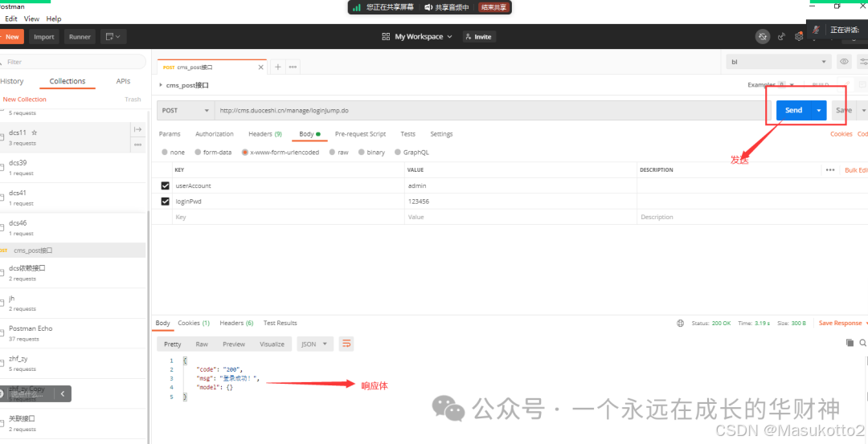Select the raw body radio option
The height and width of the screenshot is (444, 868).
tap(332, 152)
